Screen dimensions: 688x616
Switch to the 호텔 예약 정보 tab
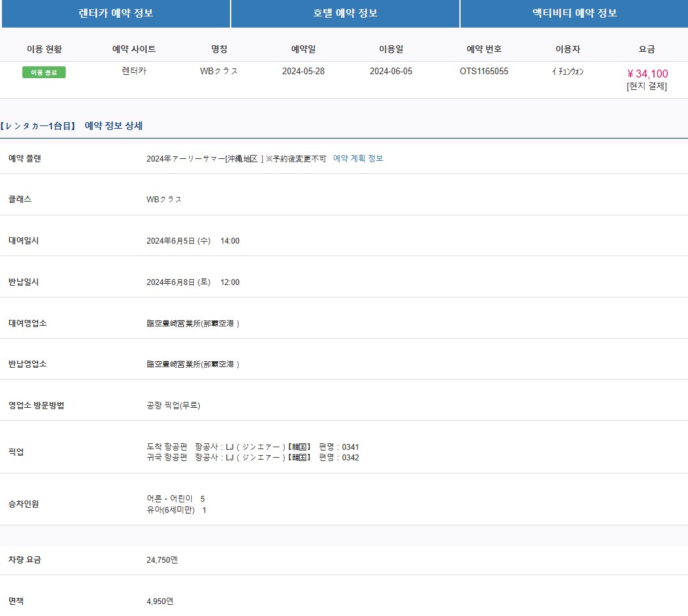pos(344,14)
